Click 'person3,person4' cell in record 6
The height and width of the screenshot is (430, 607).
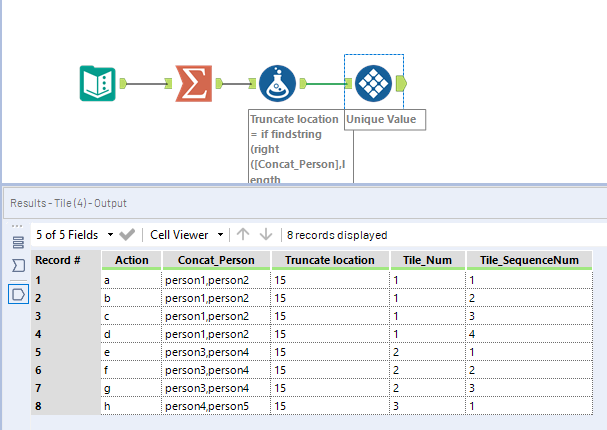[216, 370]
